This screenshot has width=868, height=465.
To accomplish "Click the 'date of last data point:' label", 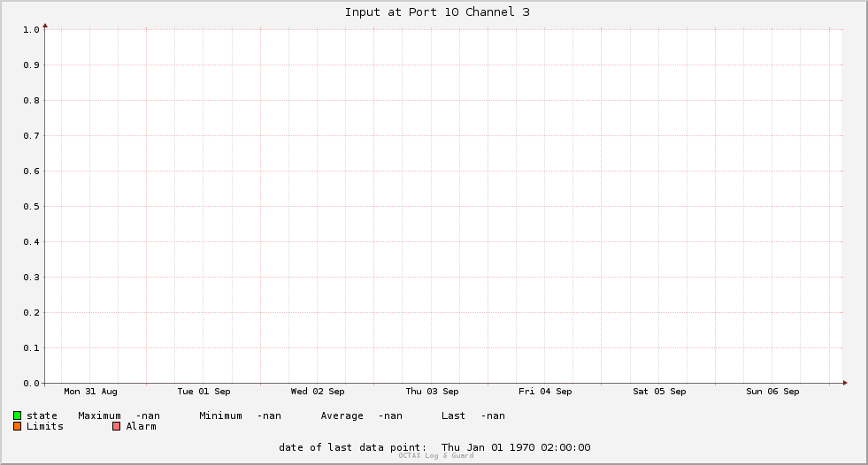I will coord(353,447).
